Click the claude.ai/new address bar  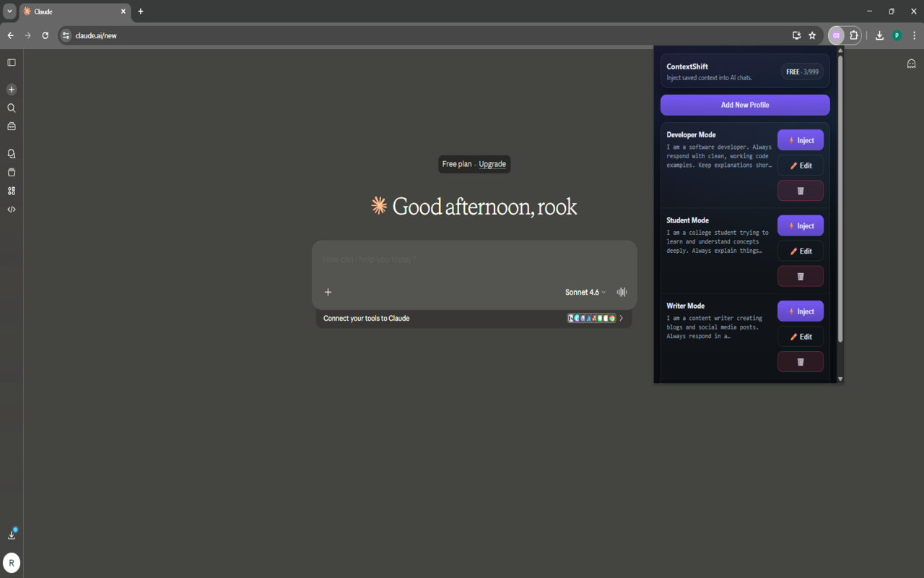pyautogui.click(x=426, y=35)
